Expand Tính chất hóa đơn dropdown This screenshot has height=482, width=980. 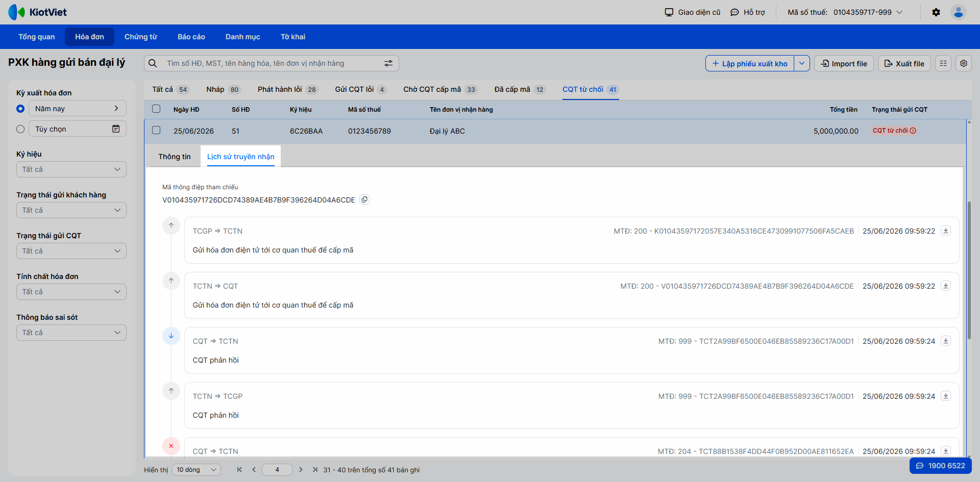point(71,292)
